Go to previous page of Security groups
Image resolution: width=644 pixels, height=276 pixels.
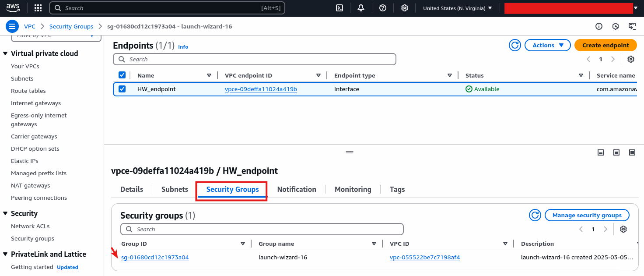[x=581, y=229]
